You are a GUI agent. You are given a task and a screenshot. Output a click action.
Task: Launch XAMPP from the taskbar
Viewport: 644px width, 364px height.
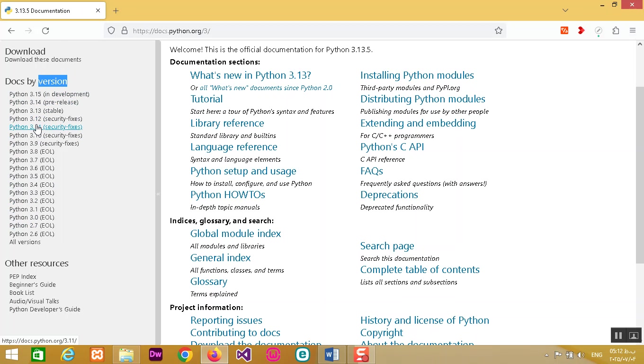tap(97, 355)
